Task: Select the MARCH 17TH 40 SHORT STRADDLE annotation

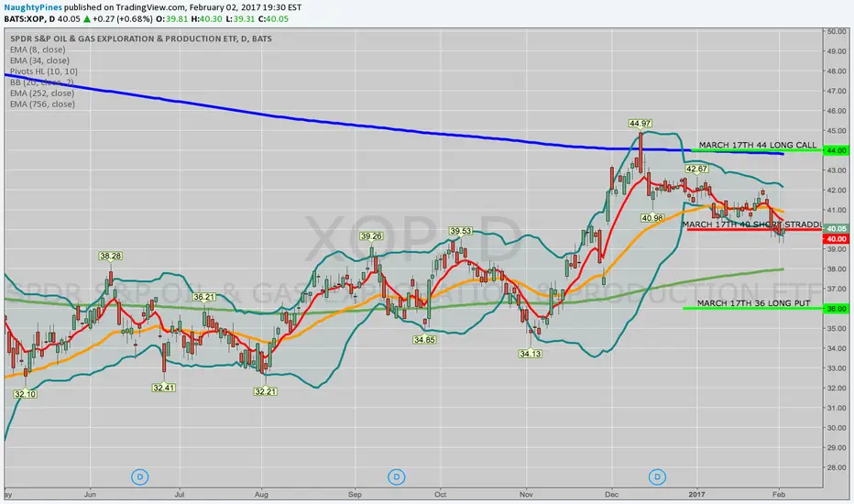Action: tap(751, 225)
